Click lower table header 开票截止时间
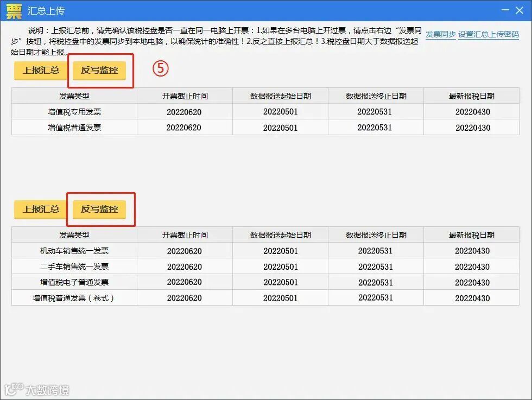 (x=185, y=235)
